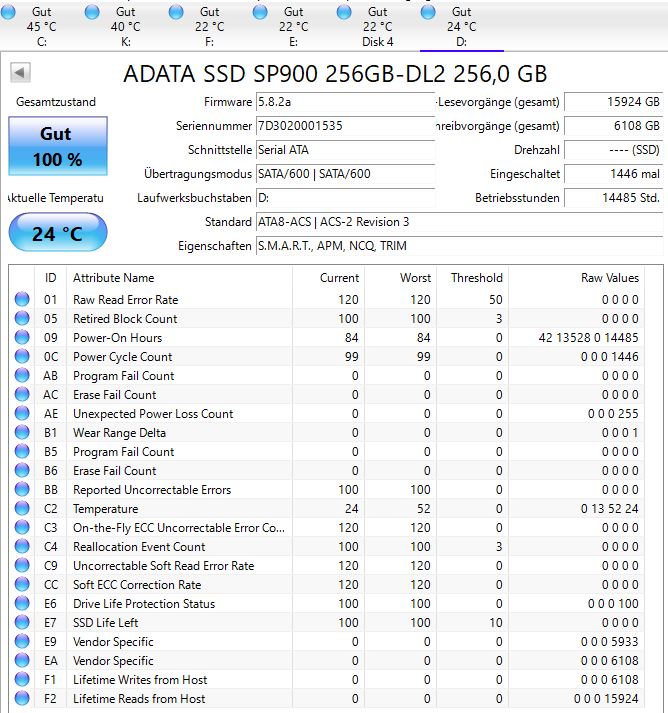Click the Betriebsstunden value 14485 Std.
This screenshot has width=668, height=713.
coord(613,198)
